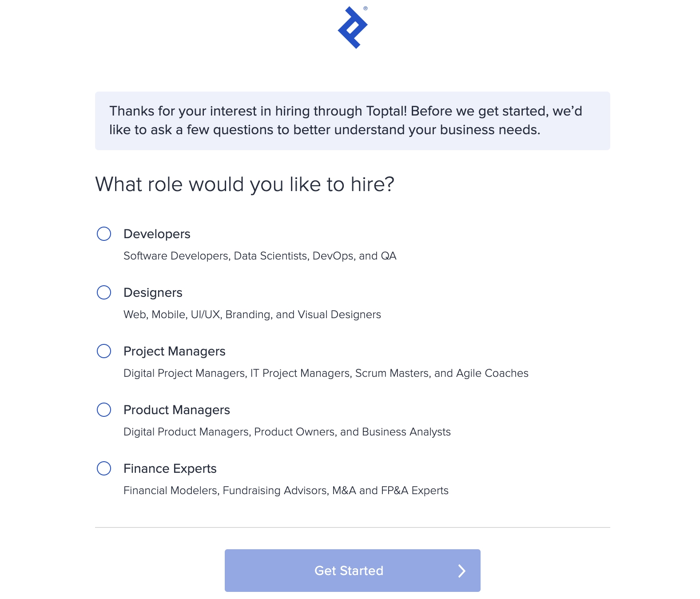The width and height of the screenshot is (700, 599).
Task: Click the Finance Experts role label
Action: pos(170,468)
